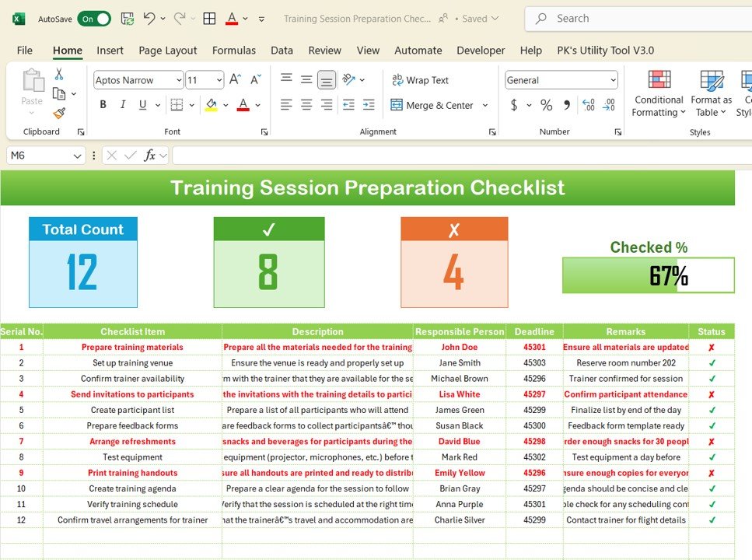Apply Percent Style number format
This screenshot has height=560, width=752.
click(546, 105)
